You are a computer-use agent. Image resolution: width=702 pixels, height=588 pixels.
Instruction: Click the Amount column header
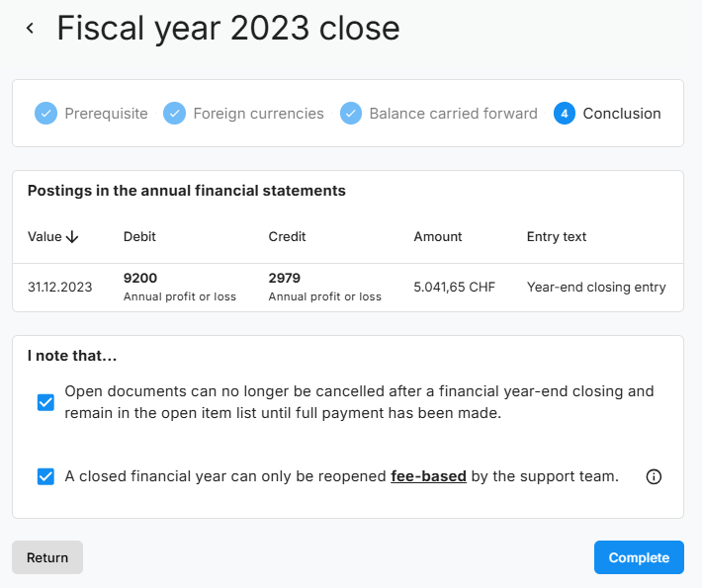(438, 237)
